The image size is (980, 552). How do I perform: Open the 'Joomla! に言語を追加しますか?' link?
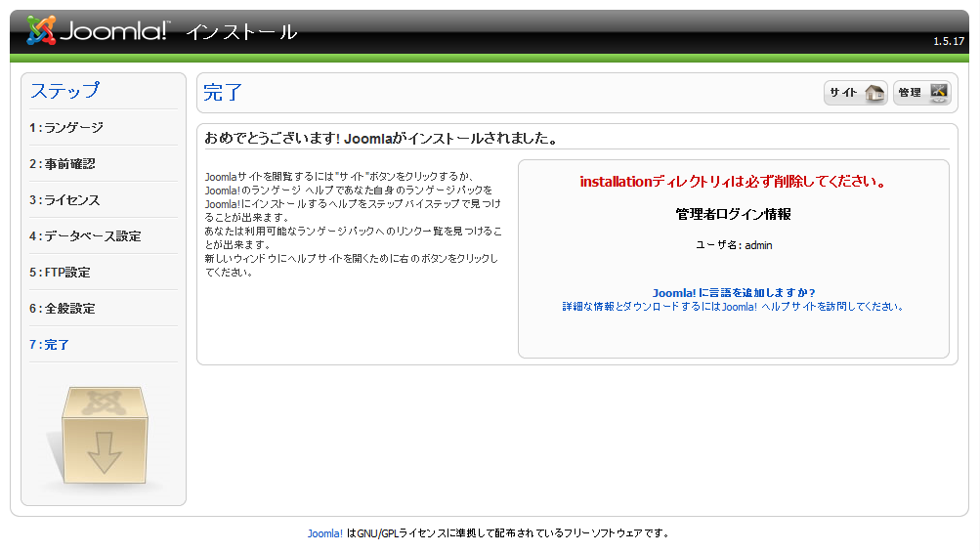tap(734, 292)
